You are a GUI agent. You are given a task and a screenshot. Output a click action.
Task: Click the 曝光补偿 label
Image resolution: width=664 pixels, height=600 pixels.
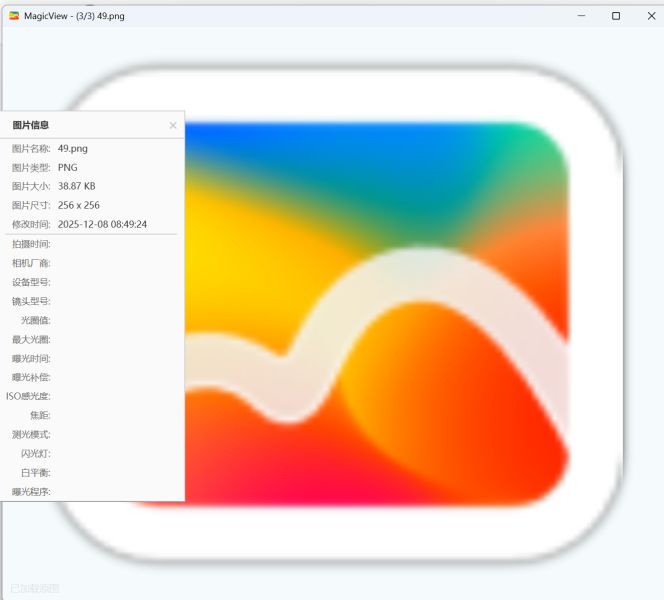(x=31, y=377)
